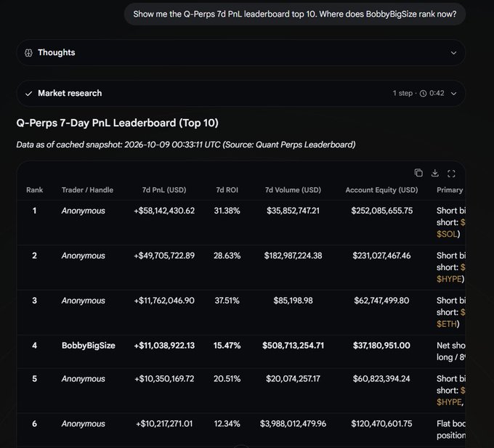Click the $ETH ticker link
494x448 pixels.
tap(447, 324)
